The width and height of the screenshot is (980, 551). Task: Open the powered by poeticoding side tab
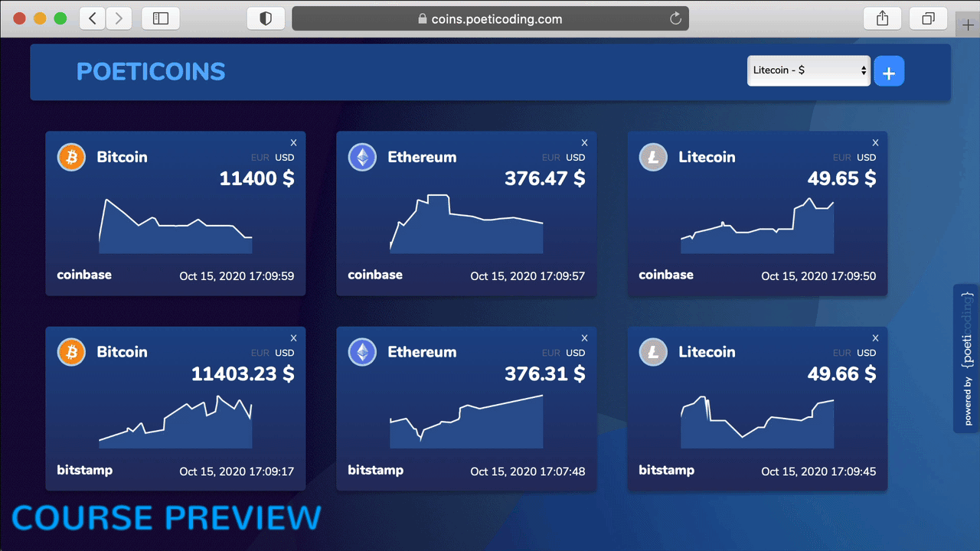967,358
